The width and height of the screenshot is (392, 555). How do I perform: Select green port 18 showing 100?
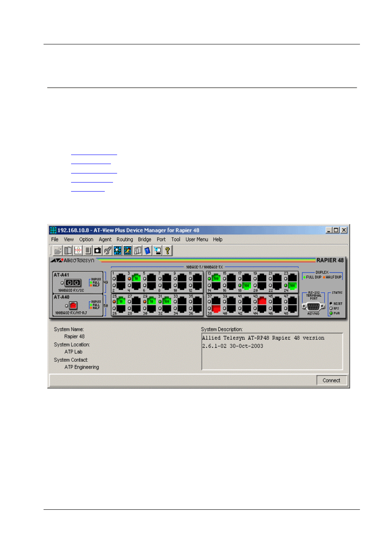(247, 285)
